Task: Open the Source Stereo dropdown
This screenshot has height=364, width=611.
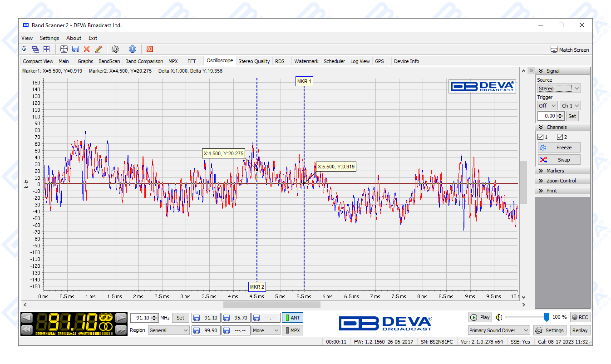Action: click(x=559, y=89)
